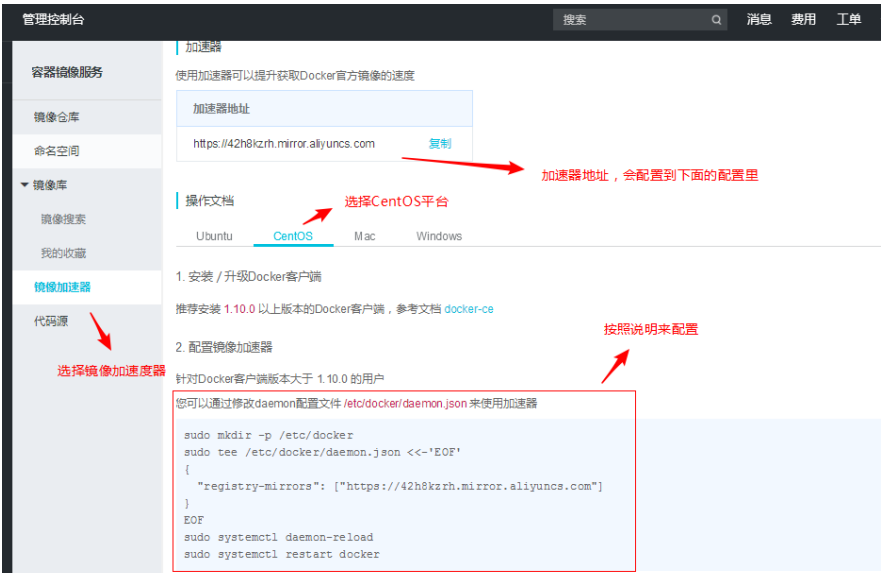Viewport: 885px width, 573px height.
Task: Switch to the Windows tab
Action: [439, 236]
